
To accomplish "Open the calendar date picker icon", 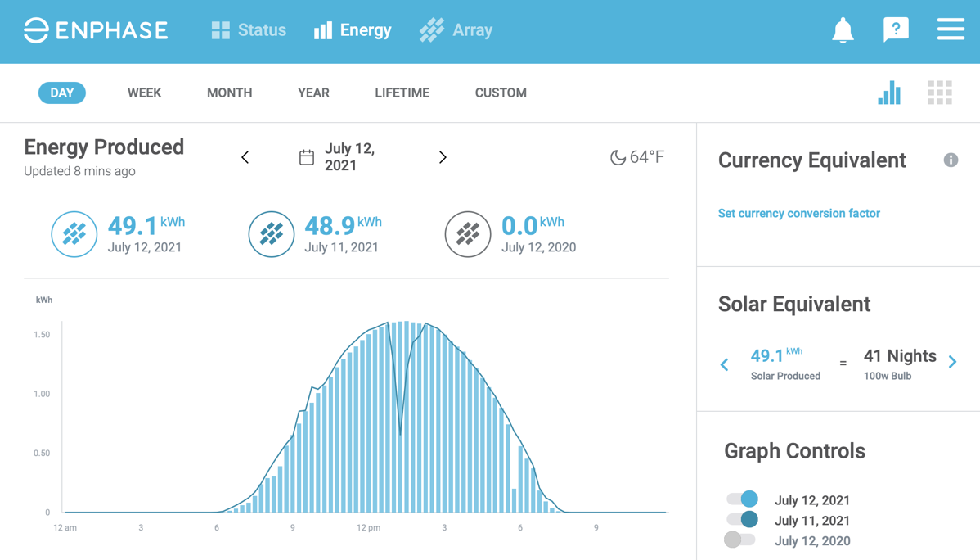I will click(x=307, y=157).
